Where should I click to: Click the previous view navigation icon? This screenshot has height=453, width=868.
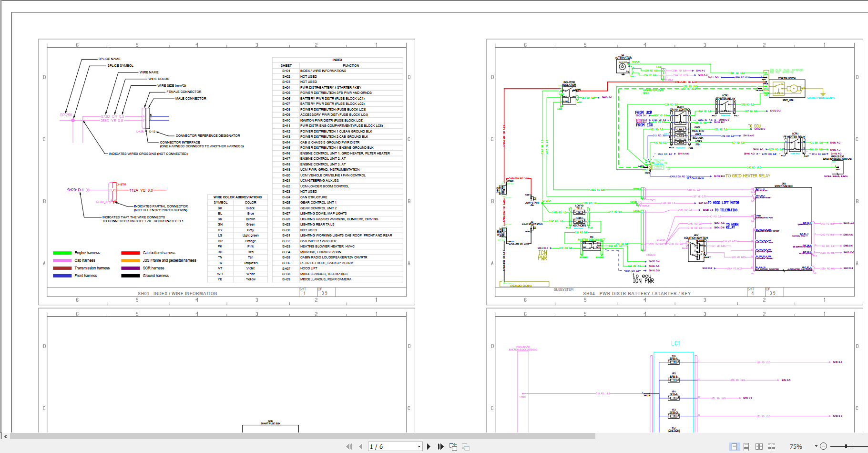coord(453,447)
